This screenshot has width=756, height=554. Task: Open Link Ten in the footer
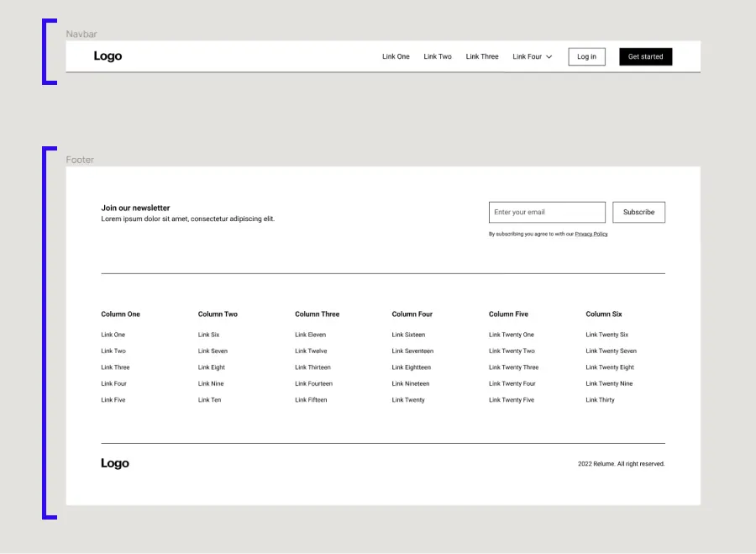point(209,400)
